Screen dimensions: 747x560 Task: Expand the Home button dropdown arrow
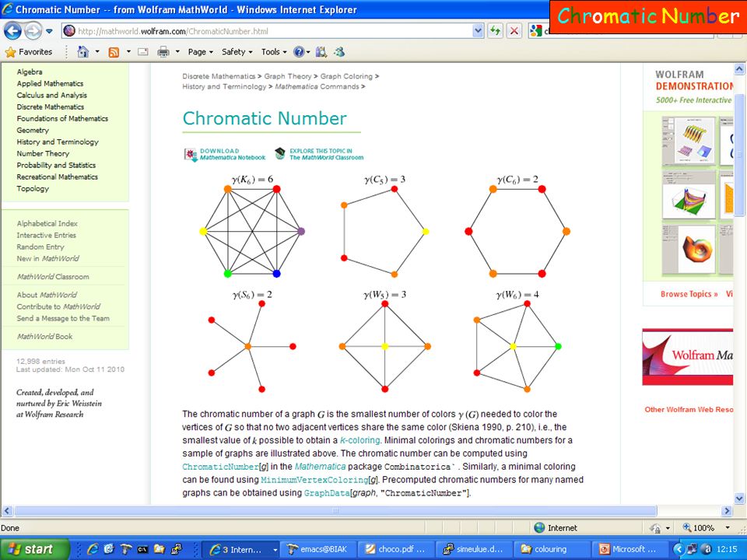(98, 52)
